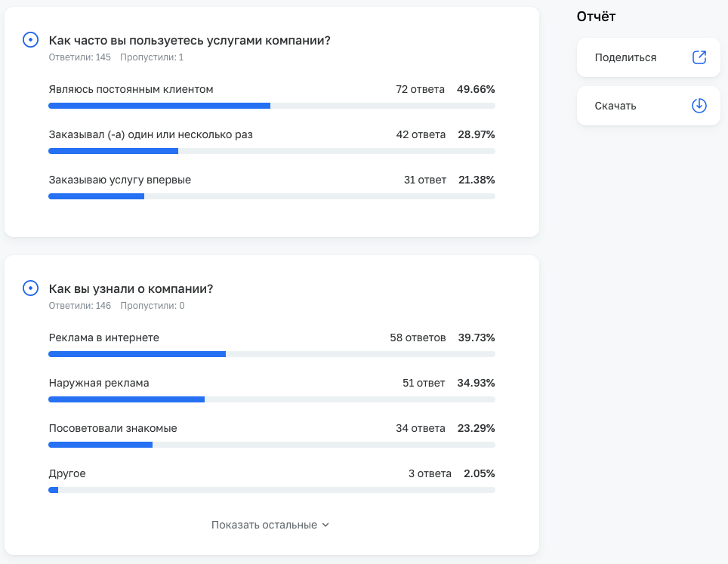Click the download arrow icon next to Скачать
The image size is (728, 564).
(699, 106)
